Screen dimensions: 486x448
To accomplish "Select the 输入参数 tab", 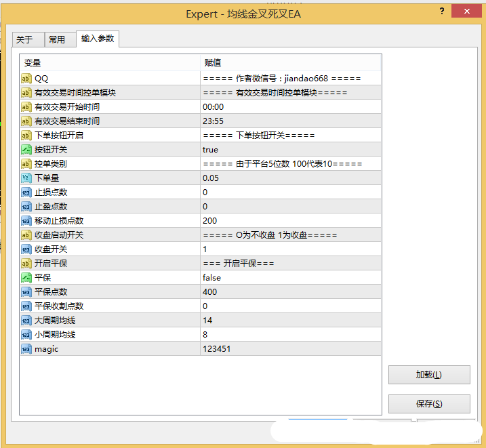I will pyautogui.click(x=97, y=39).
